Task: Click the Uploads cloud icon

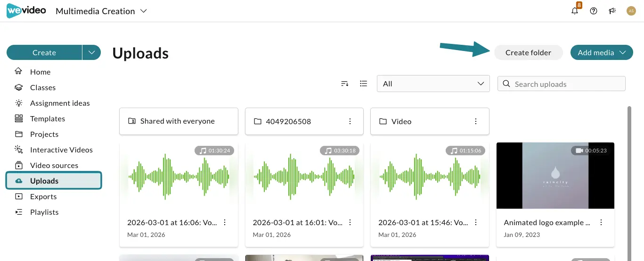Action: click(18, 181)
